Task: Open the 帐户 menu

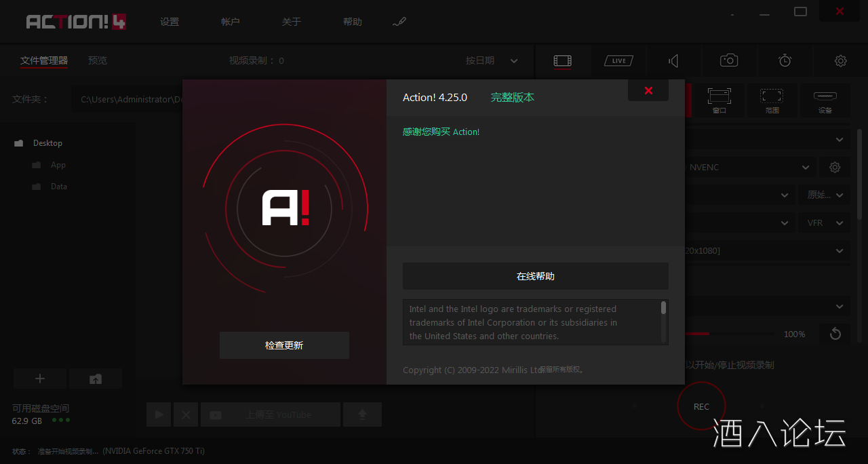Action: 231,22
